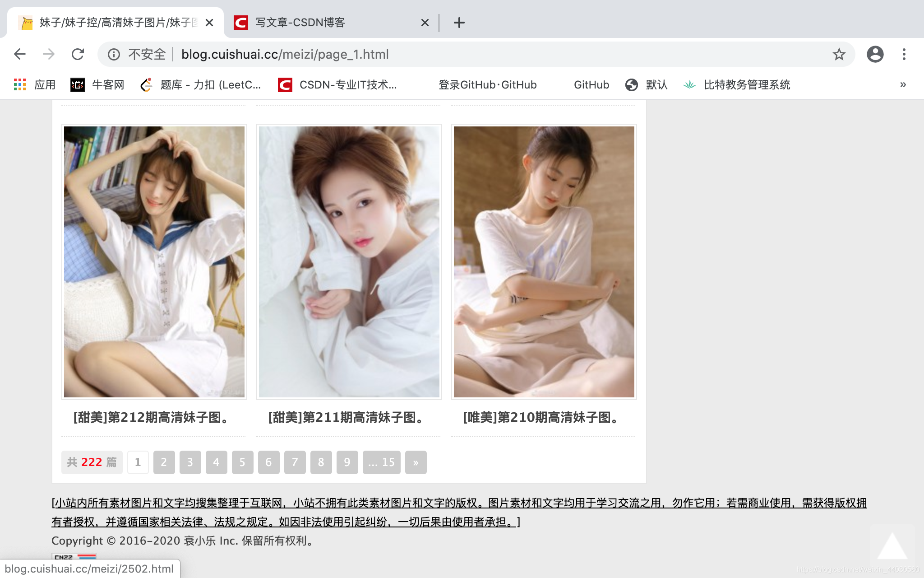Bookmark this page with the star icon
The height and width of the screenshot is (578, 924).
(839, 54)
